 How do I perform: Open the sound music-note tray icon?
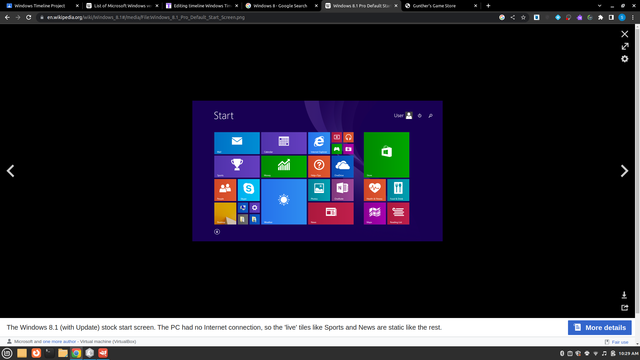(604, 353)
